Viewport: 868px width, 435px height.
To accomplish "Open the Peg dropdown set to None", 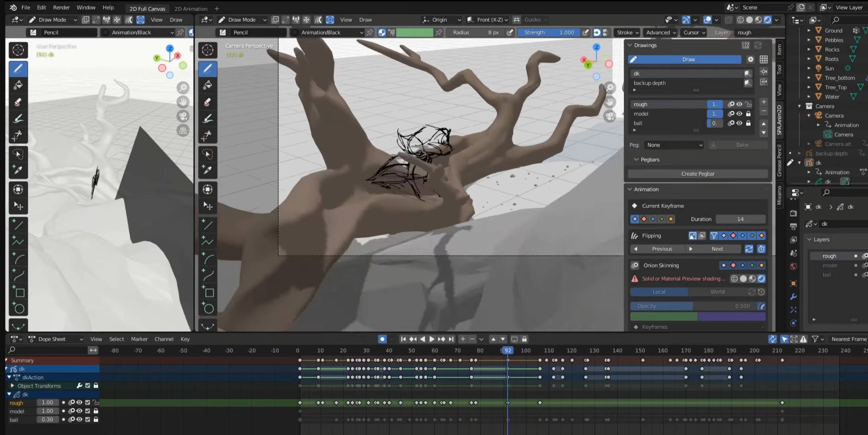I will (x=674, y=145).
